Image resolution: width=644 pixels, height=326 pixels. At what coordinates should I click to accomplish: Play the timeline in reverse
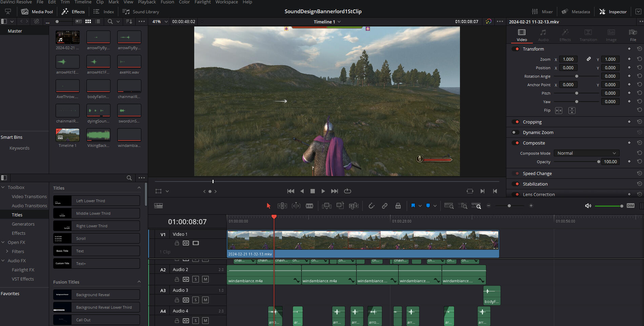coord(302,191)
